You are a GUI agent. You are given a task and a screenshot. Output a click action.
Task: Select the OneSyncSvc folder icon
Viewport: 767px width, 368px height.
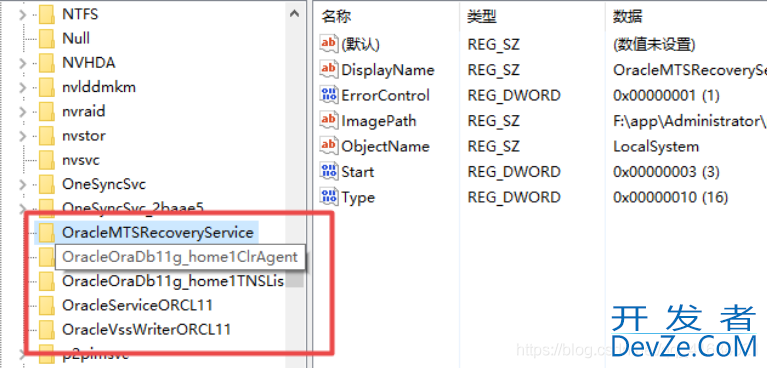pos(47,184)
